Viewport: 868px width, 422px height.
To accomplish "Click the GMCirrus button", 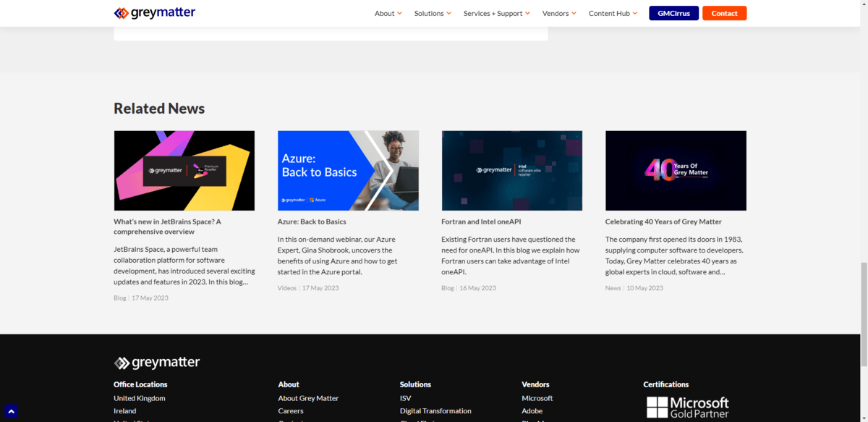I will pyautogui.click(x=673, y=13).
